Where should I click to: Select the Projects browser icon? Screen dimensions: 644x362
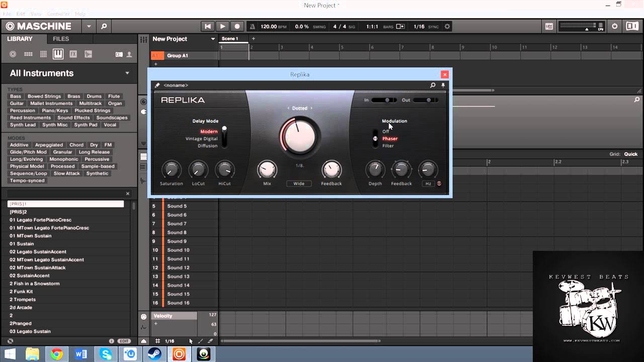click(13, 54)
